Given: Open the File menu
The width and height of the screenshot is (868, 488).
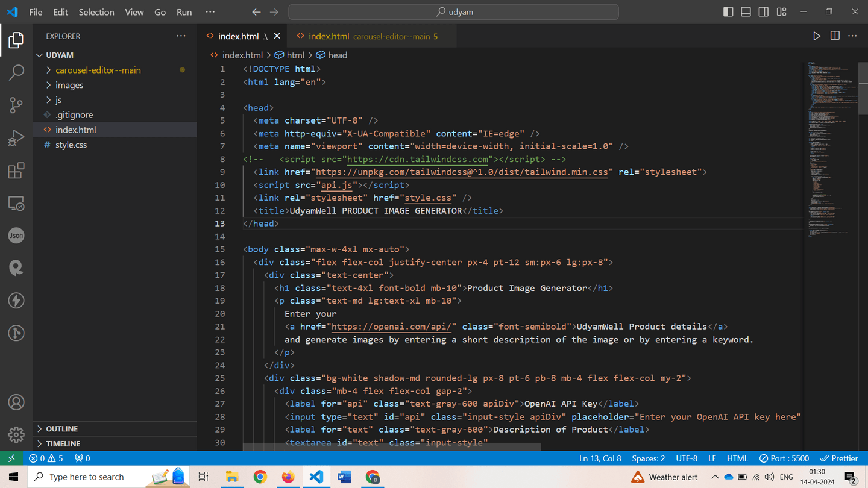Looking at the screenshot, I should click(x=36, y=12).
